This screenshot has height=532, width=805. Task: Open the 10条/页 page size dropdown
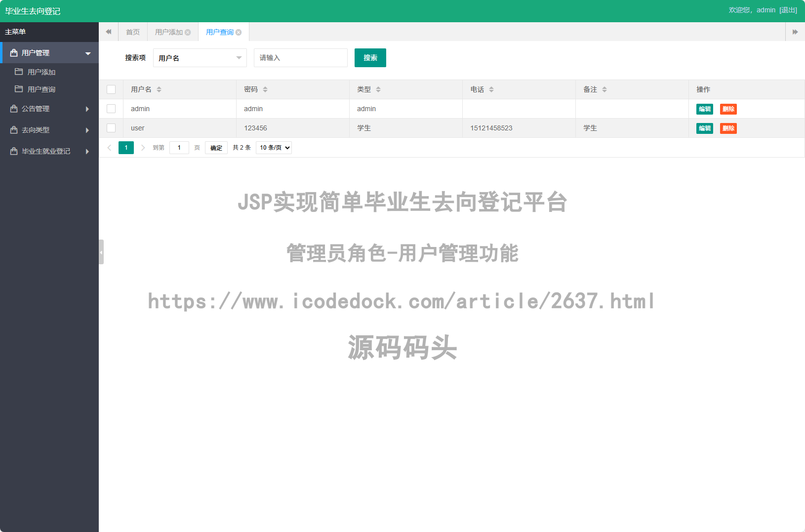(274, 147)
